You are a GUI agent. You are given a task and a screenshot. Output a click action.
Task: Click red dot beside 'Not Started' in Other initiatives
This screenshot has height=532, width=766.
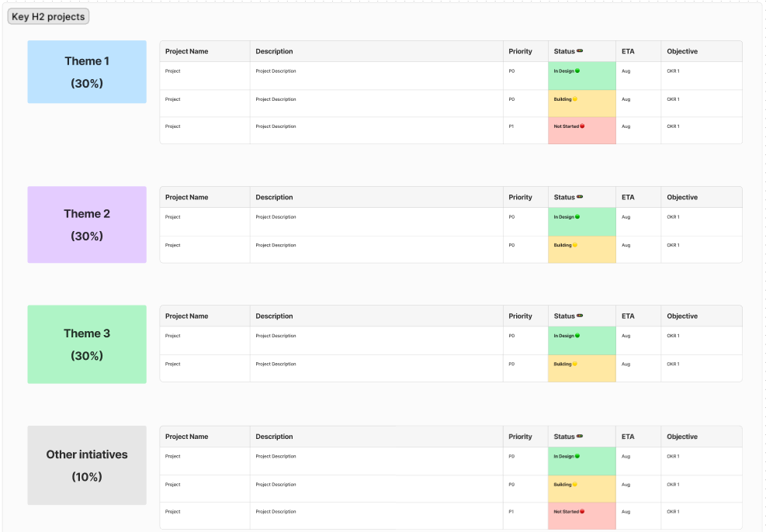[582, 512]
